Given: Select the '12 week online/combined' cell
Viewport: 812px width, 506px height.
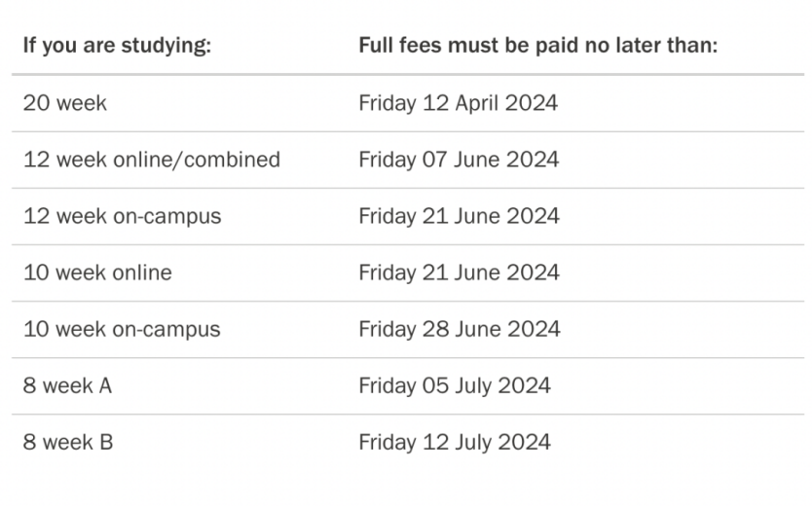Looking at the screenshot, I should 152,159.
